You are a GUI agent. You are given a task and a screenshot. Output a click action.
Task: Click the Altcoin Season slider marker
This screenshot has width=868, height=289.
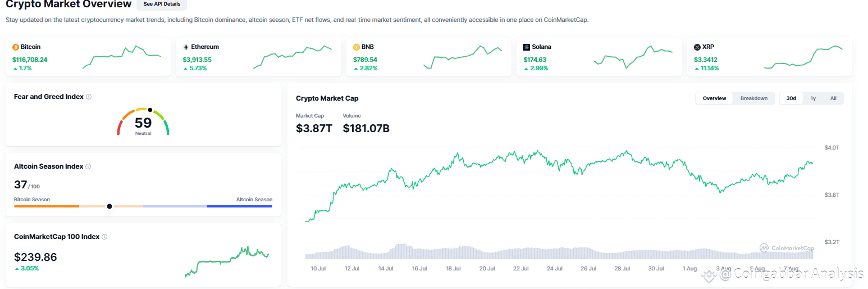tap(109, 206)
